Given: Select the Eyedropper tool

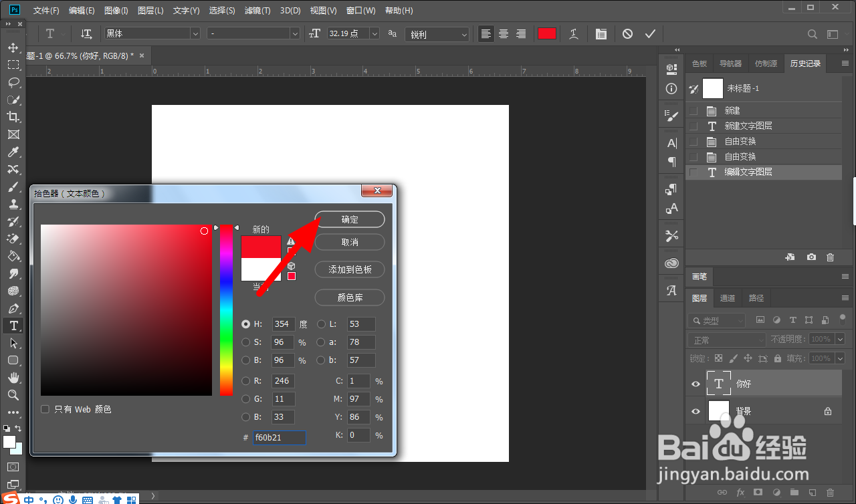Looking at the screenshot, I should [x=13, y=152].
